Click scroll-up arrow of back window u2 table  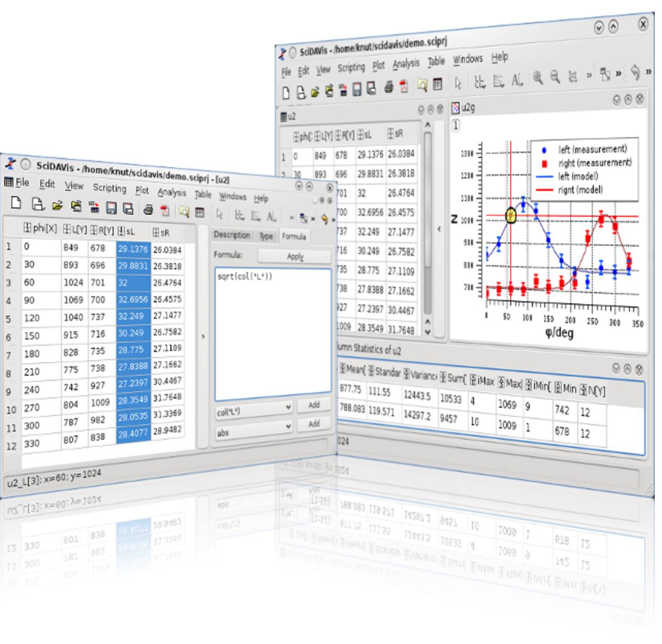[x=428, y=125]
